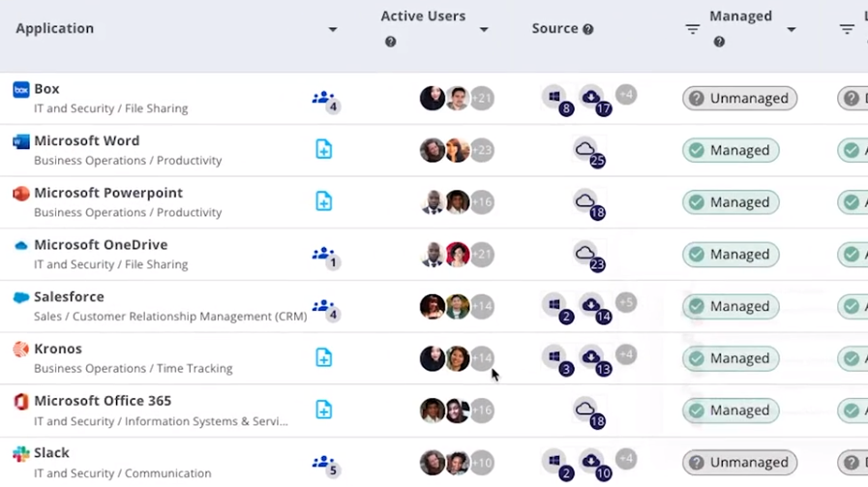The image size is (868, 487).
Task: Click the Microsoft OneDrive cloud logo
Action: 21,246
